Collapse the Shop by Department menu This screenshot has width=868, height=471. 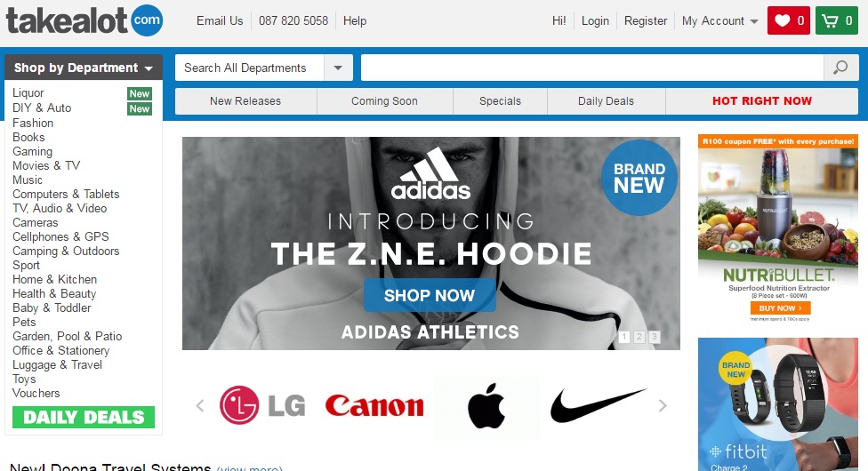tap(84, 68)
